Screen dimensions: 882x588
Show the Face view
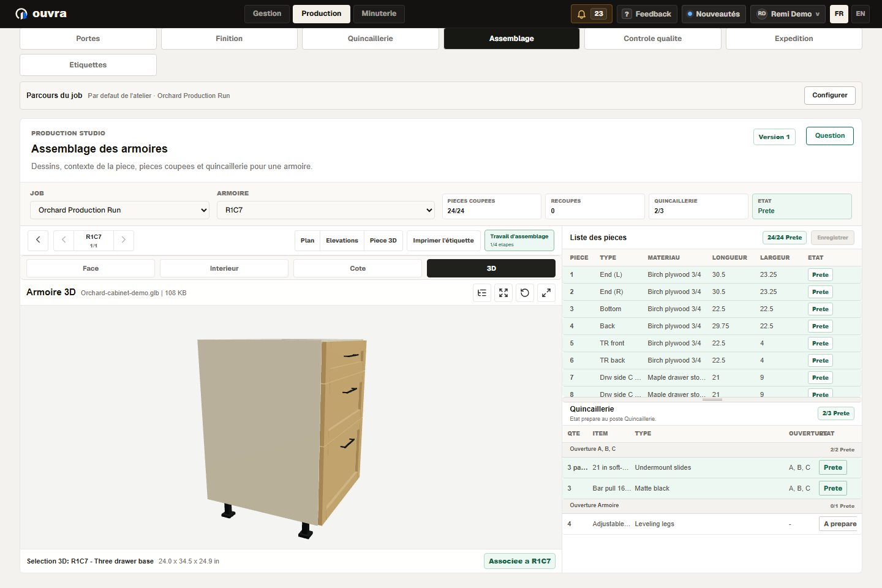(x=91, y=268)
